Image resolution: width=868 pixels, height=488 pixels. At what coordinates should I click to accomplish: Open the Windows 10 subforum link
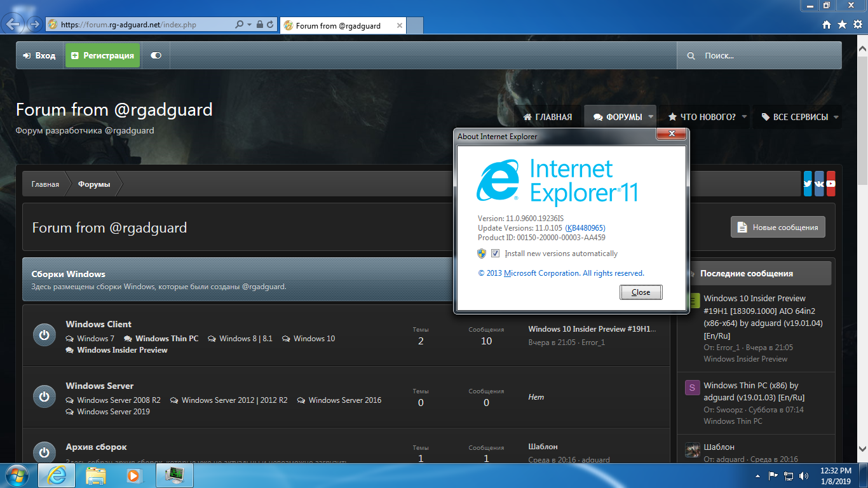coord(314,339)
